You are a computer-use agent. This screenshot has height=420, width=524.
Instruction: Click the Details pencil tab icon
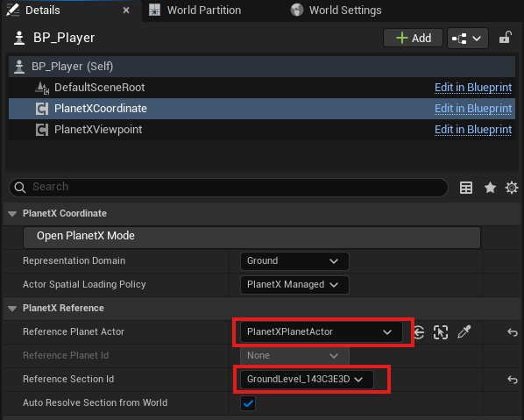click(12, 10)
